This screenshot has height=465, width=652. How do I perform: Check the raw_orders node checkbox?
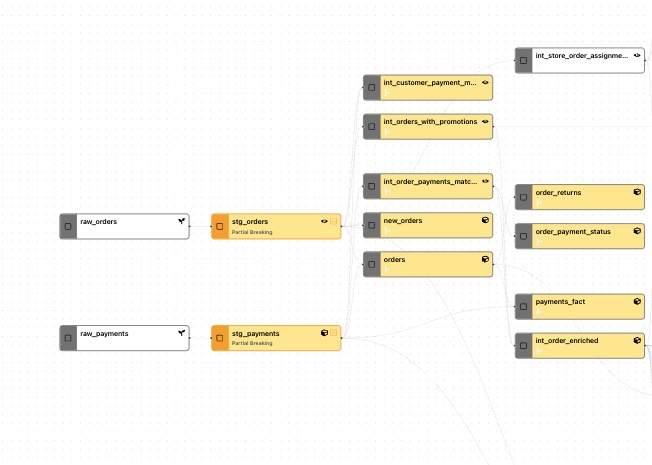click(68, 227)
